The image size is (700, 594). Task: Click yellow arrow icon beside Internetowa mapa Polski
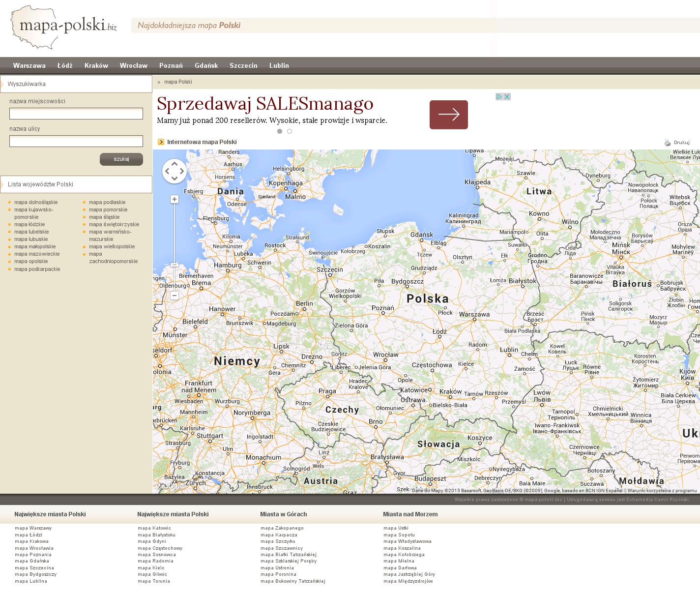click(x=161, y=142)
